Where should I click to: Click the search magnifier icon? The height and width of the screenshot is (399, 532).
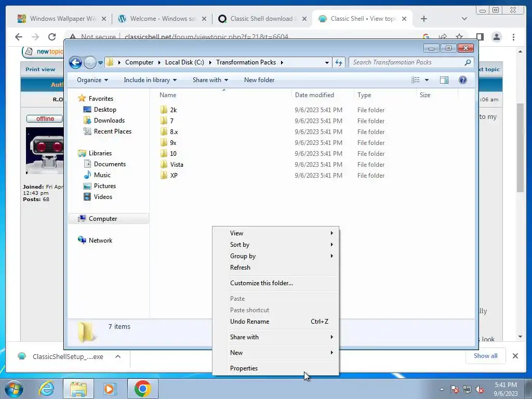click(x=468, y=62)
